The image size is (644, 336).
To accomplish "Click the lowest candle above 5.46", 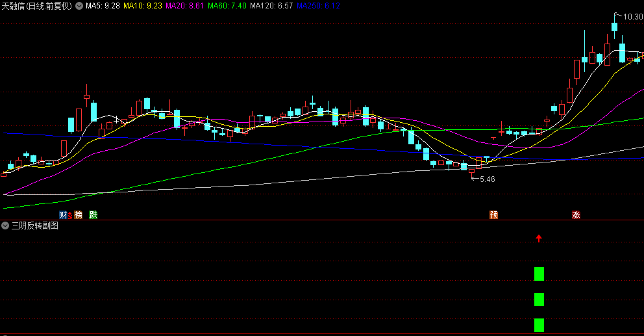I will click(471, 171).
